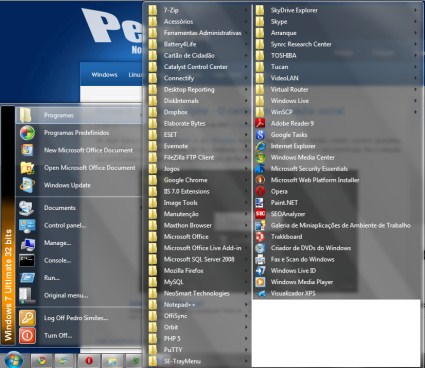Launch Fax e Scan do Windows icon
The image size is (425, 368).
(x=260, y=259)
